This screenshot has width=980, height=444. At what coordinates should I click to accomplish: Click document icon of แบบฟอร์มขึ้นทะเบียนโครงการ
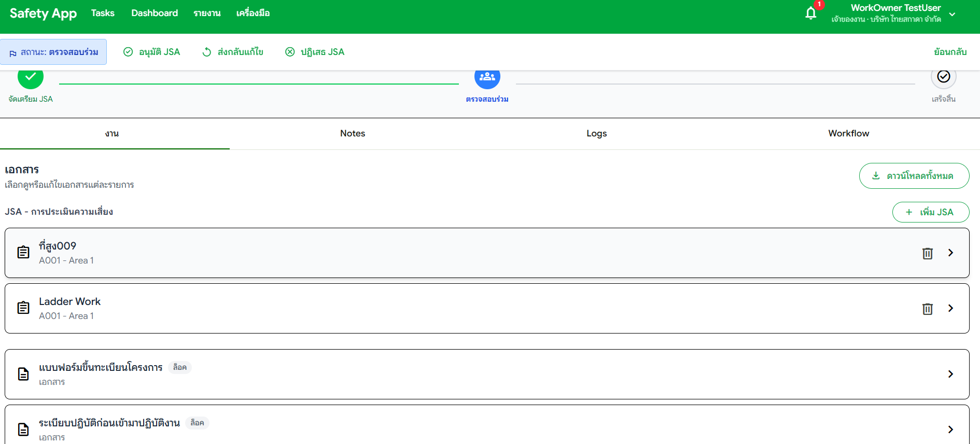[23, 374]
